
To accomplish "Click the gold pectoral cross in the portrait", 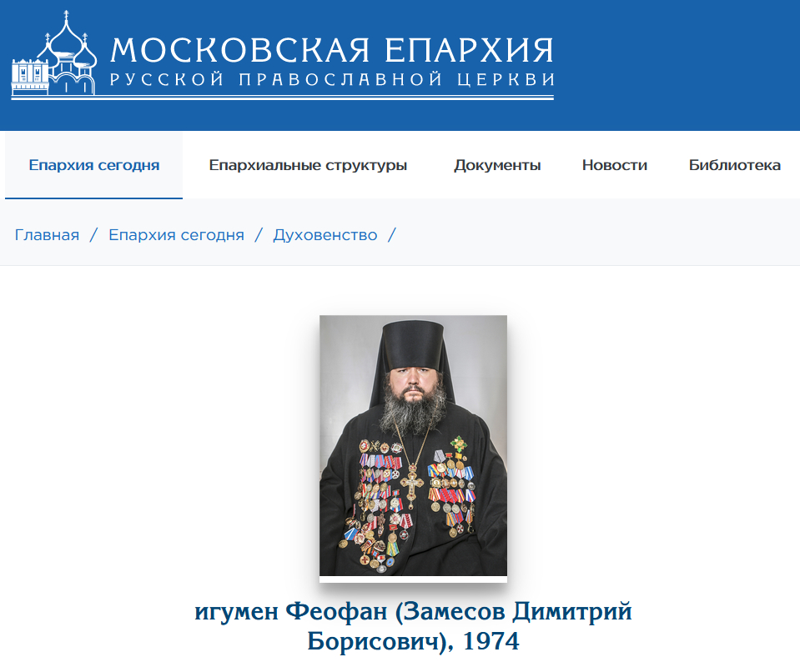I will click(412, 484).
